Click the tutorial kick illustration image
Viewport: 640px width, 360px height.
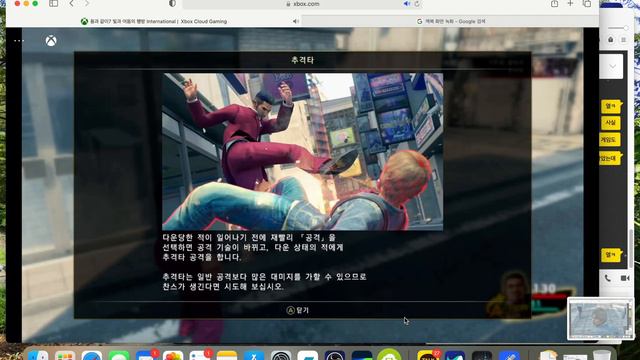pyautogui.click(x=302, y=151)
